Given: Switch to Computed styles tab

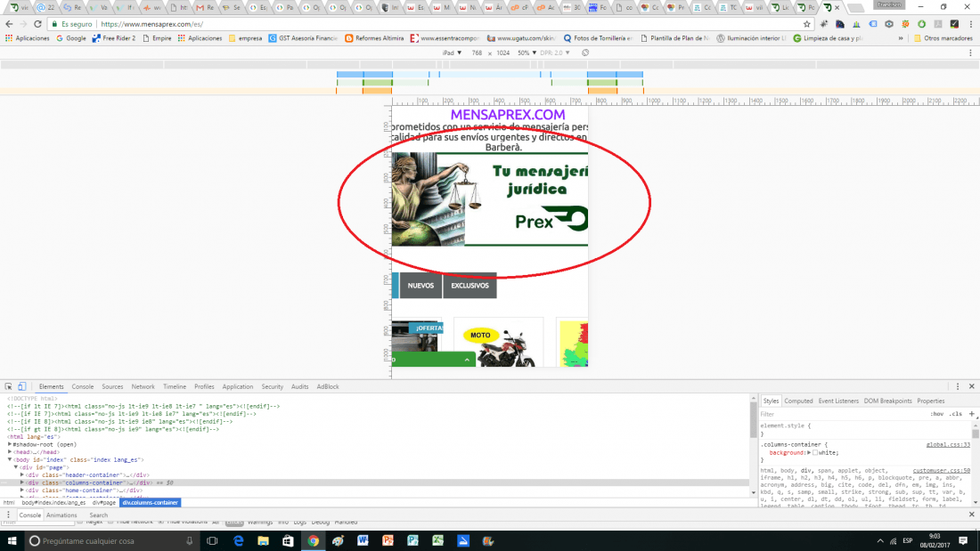Looking at the screenshot, I should (x=799, y=401).
